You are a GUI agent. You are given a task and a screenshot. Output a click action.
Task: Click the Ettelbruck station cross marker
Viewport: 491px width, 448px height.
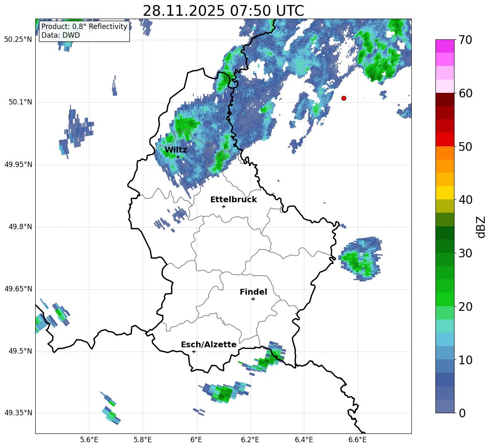[224, 206]
